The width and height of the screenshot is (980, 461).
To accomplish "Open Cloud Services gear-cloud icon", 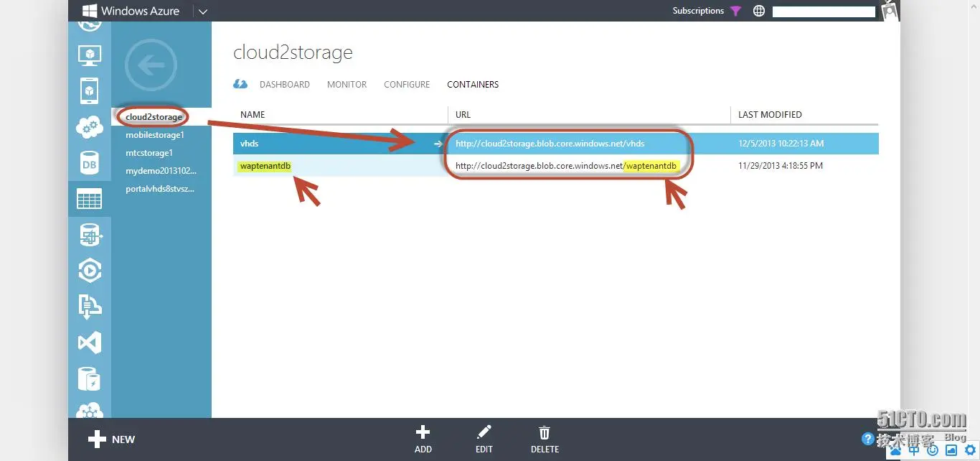I will point(90,127).
